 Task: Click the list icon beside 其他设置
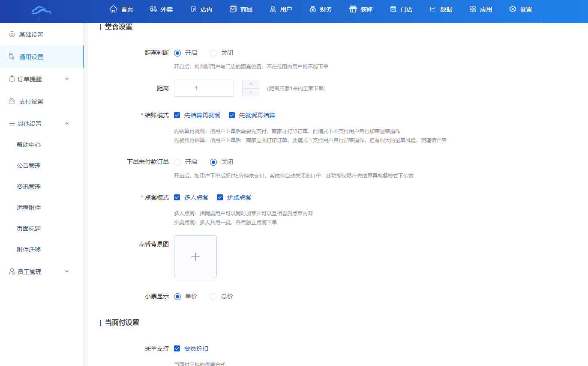[12, 123]
